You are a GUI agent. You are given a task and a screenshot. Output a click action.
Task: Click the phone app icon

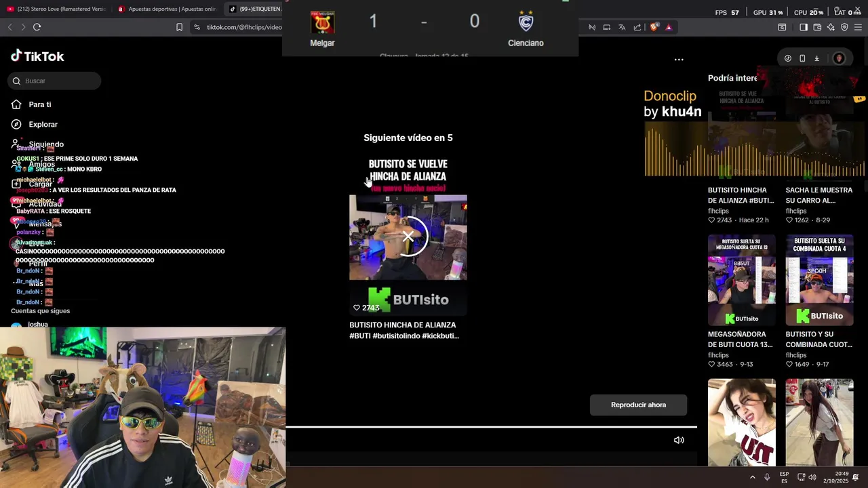802,58
